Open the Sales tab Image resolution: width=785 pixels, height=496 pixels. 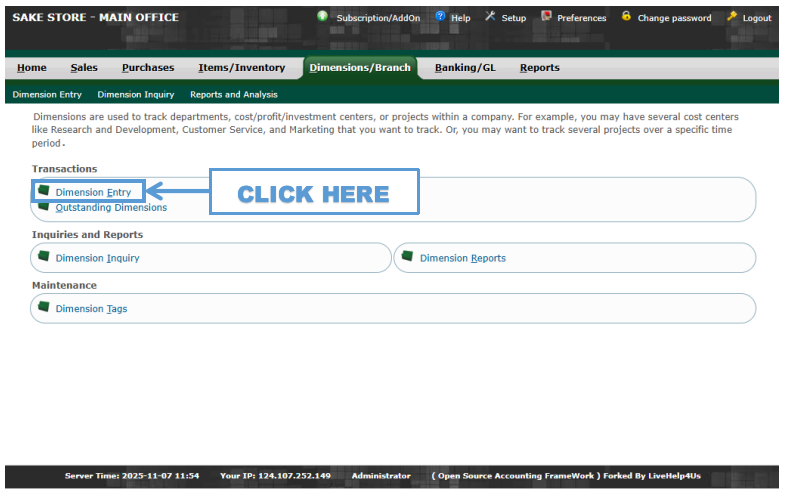click(x=84, y=68)
